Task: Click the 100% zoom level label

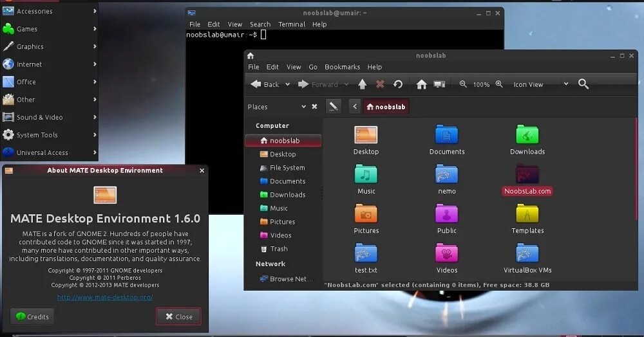Action: (481, 84)
